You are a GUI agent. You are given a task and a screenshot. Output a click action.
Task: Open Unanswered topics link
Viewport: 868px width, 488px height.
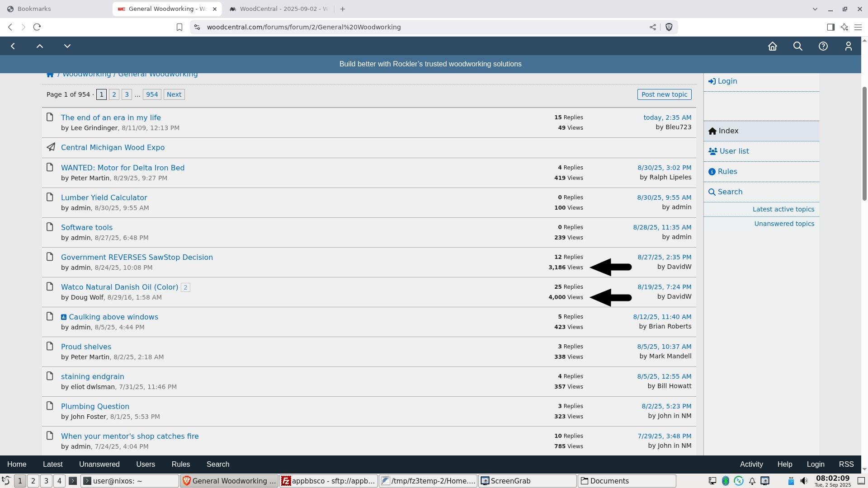(784, 224)
